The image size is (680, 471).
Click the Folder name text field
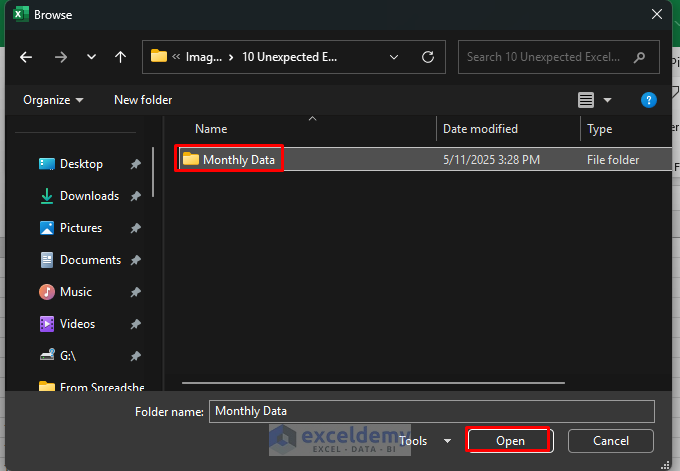(432, 411)
